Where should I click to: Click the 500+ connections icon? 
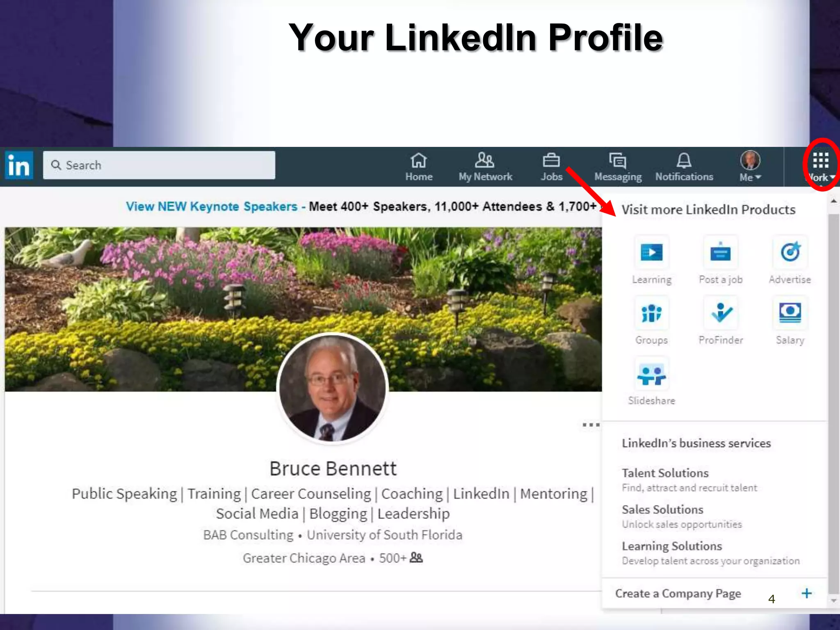(x=416, y=557)
